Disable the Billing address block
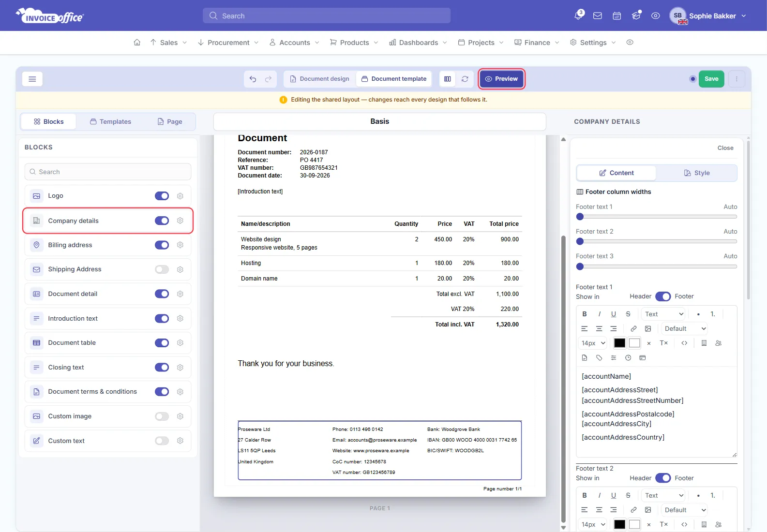 pyautogui.click(x=162, y=245)
